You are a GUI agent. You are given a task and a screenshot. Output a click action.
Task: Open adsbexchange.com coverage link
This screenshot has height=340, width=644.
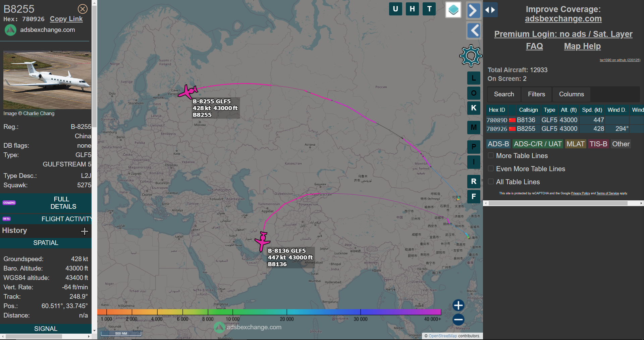pyautogui.click(x=563, y=19)
